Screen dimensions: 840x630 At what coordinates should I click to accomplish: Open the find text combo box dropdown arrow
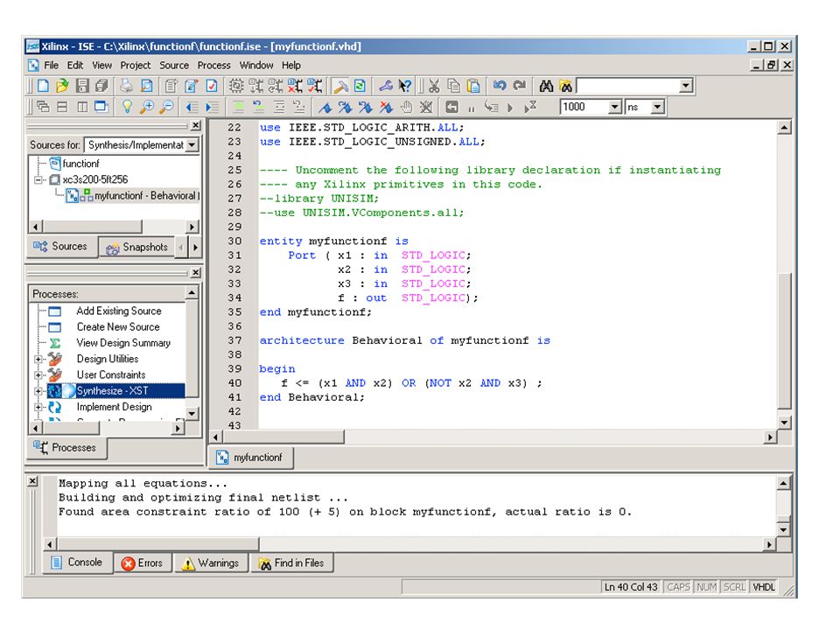(x=686, y=86)
